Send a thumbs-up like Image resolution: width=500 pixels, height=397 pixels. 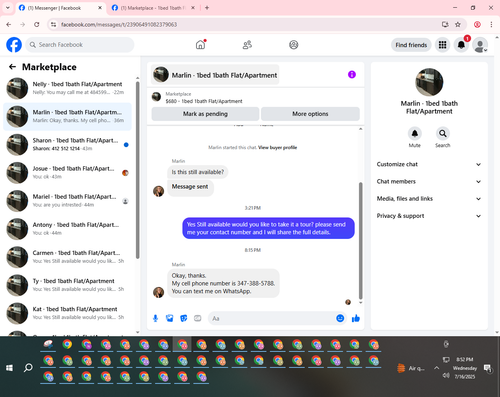click(356, 318)
